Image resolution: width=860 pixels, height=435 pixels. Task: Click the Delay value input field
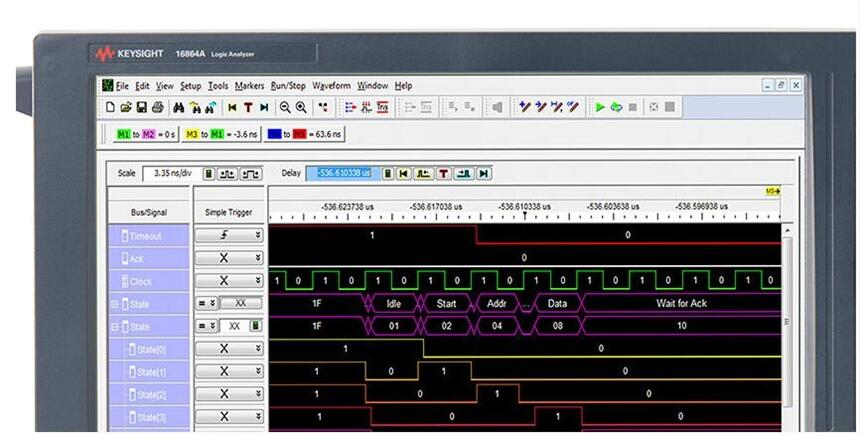(342, 173)
